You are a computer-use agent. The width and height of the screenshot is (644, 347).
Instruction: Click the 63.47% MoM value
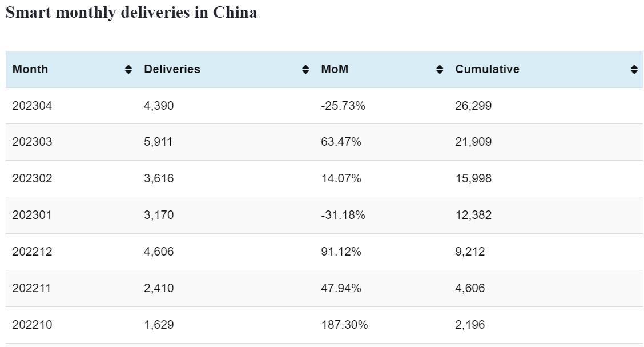coord(341,142)
